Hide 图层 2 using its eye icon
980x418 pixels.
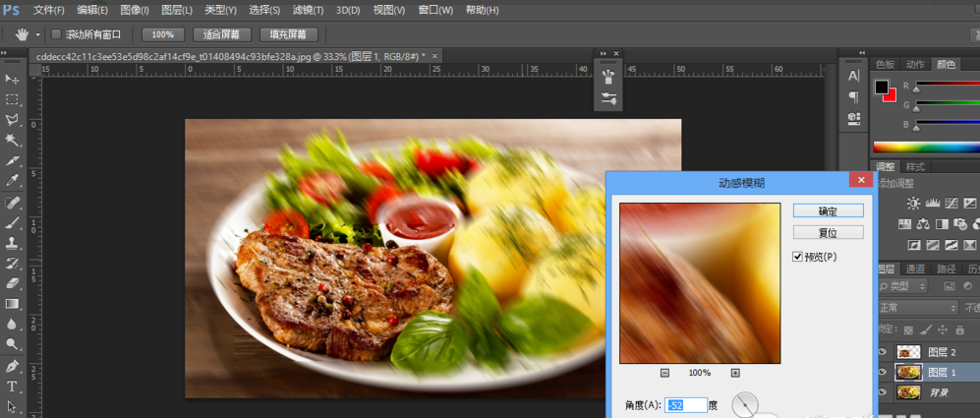pyautogui.click(x=881, y=351)
